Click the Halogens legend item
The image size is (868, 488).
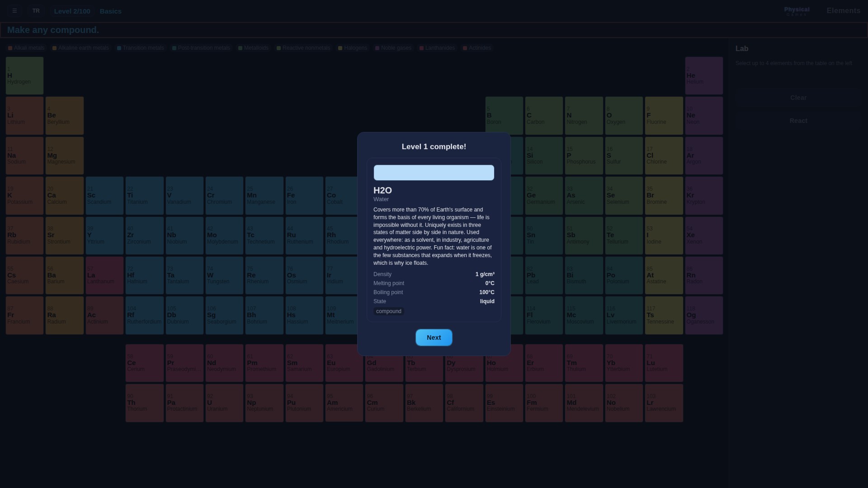[x=353, y=48]
